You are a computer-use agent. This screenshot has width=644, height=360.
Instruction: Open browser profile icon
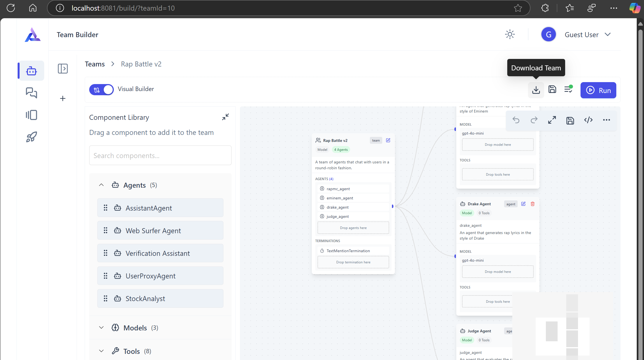click(x=591, y=8)
